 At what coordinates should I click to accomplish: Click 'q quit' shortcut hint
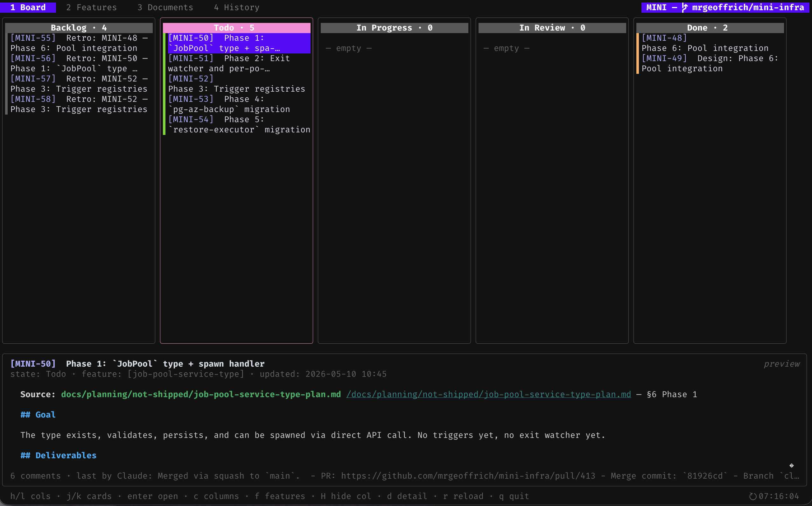pyautogui.click(x=514, y=496)
